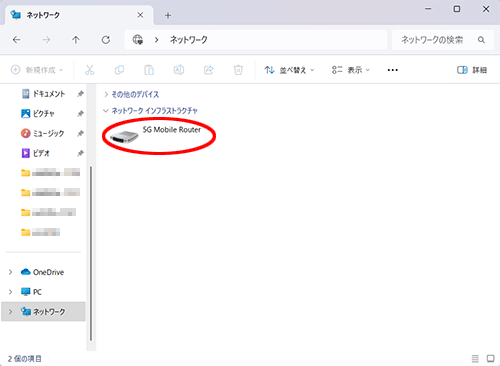Select PC in the navigation pane

[x=31, y=292]
